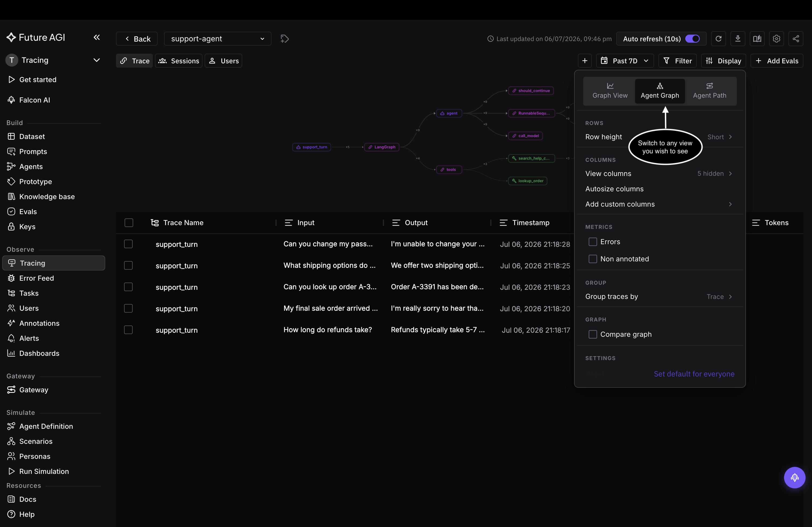
Task: Click the Display button
Action: tap(723, 61)
